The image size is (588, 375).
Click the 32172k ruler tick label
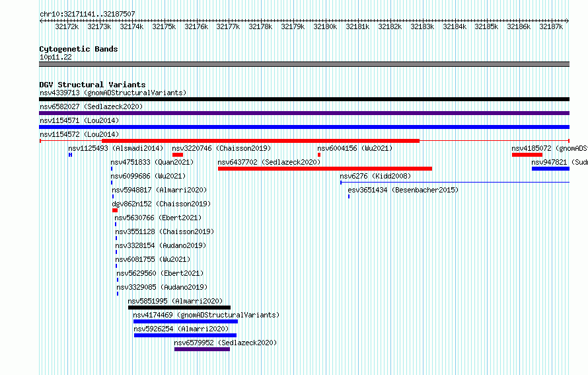67,26
